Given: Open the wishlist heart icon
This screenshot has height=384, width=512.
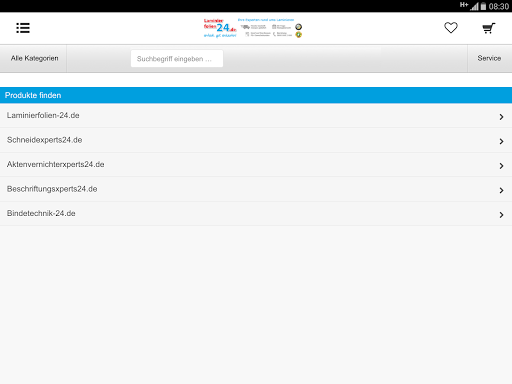Looking at the screenshot, I should tap(451, 28).
